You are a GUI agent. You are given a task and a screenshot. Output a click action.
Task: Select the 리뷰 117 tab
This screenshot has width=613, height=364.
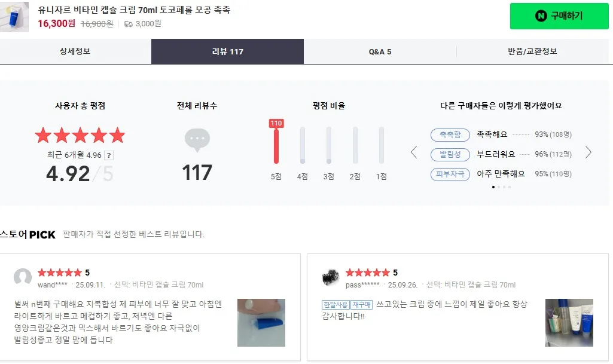point(227,51)
